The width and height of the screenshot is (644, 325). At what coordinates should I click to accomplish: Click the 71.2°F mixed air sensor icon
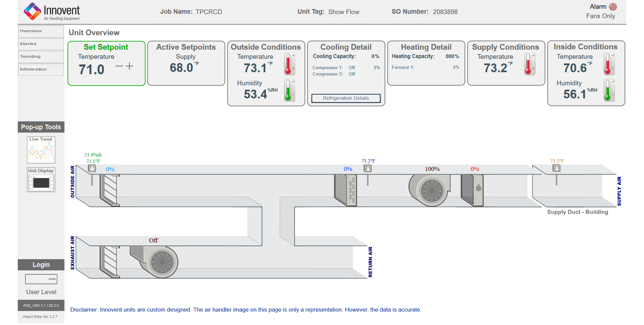click(368, 169)
